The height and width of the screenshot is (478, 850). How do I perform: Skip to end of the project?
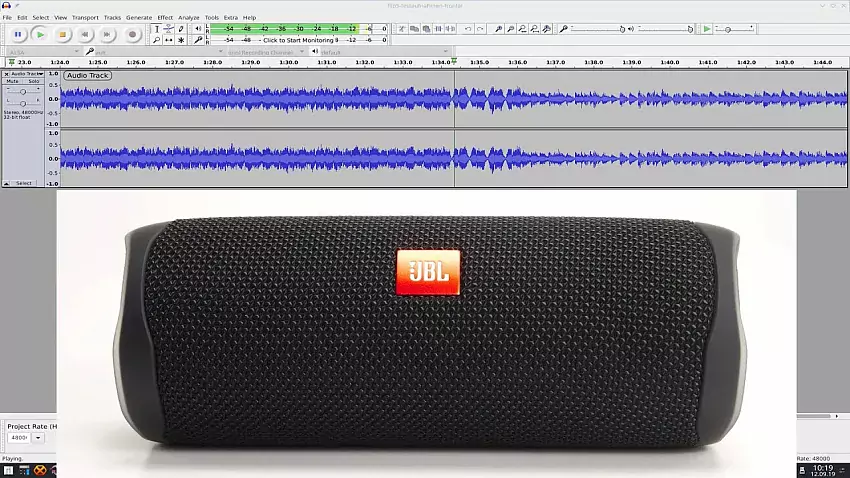(107, 35)
